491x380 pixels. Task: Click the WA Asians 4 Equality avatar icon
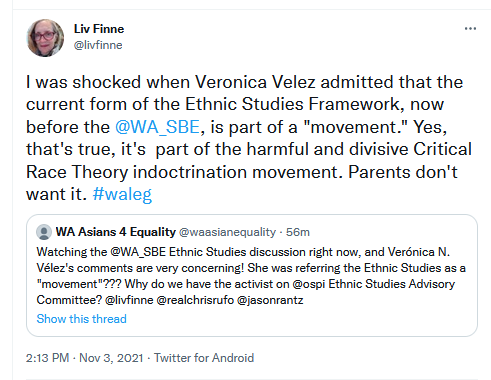click(44, 232)
